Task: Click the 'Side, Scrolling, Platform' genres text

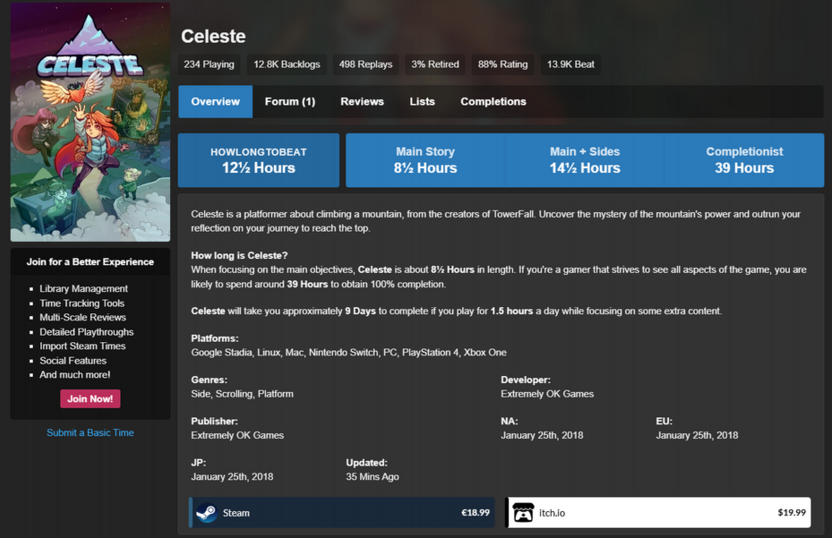Action: pyautogui.click(x=242, y=394)
